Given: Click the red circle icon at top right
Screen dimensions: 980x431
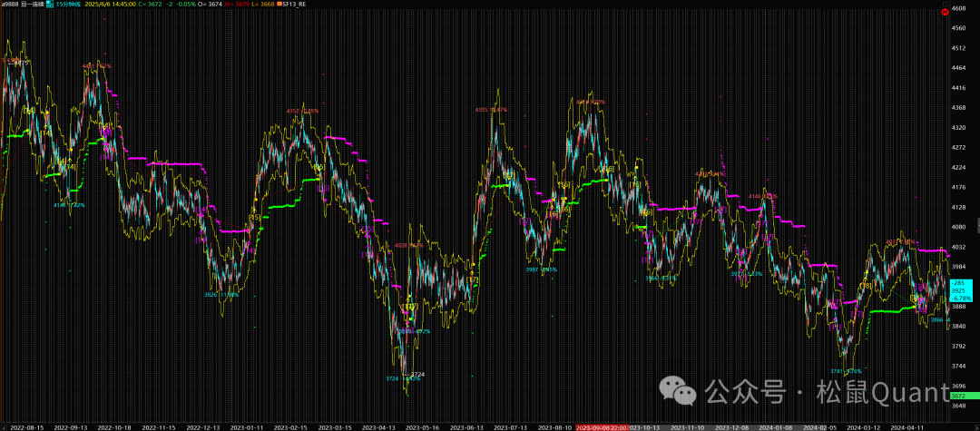Looking at the screenshot, I should pos(945,11).
